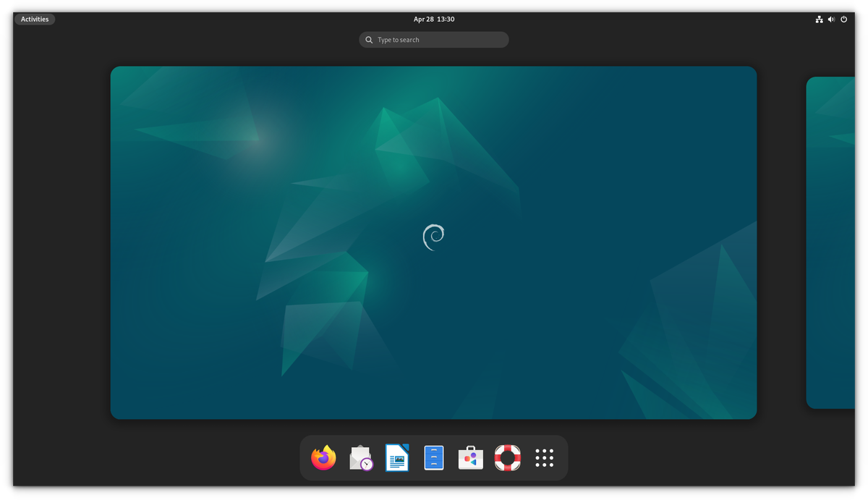
Task: Start LibreOffice Writer
Action: [397, 457]
